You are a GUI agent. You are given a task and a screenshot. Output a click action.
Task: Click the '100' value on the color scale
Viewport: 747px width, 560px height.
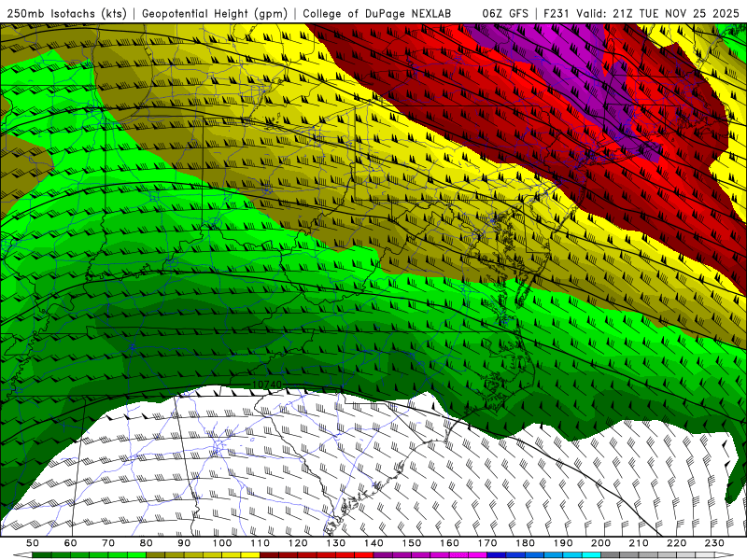(222, 543)
